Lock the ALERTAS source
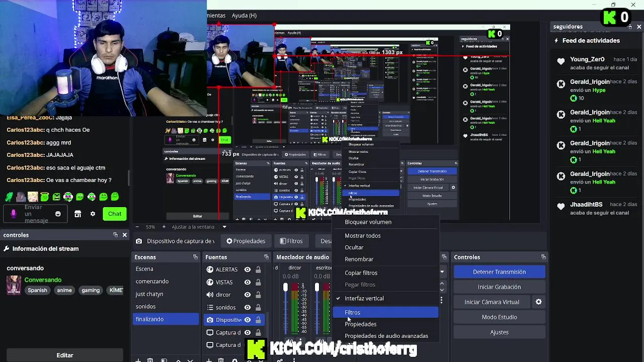Screen dimensions: 644x362 258,269
